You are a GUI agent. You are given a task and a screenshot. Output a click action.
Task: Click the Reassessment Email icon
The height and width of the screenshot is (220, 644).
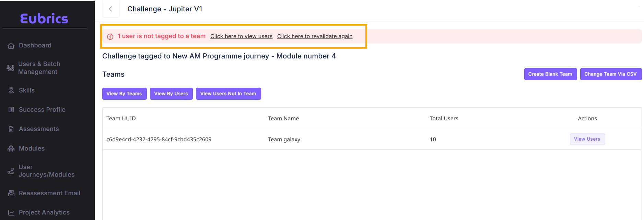(x=11, y=193)
